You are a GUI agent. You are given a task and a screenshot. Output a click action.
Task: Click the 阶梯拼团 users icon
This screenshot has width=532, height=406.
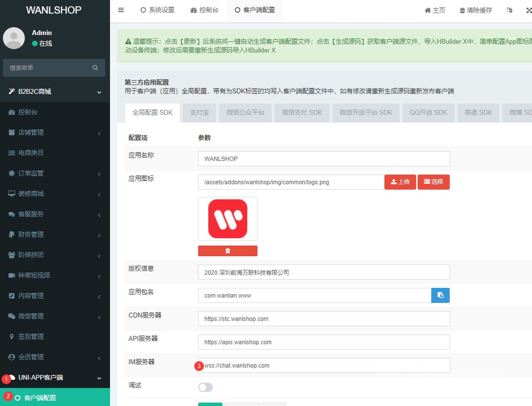[12, 255]
